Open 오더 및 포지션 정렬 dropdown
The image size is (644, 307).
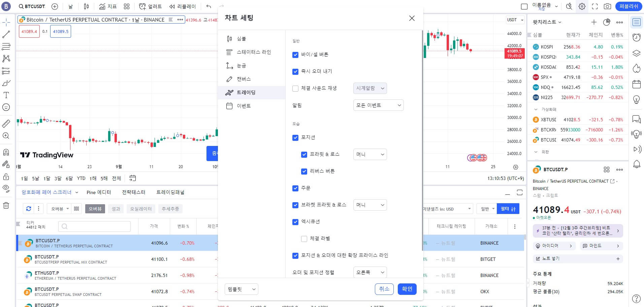click(x=370, y=272)
